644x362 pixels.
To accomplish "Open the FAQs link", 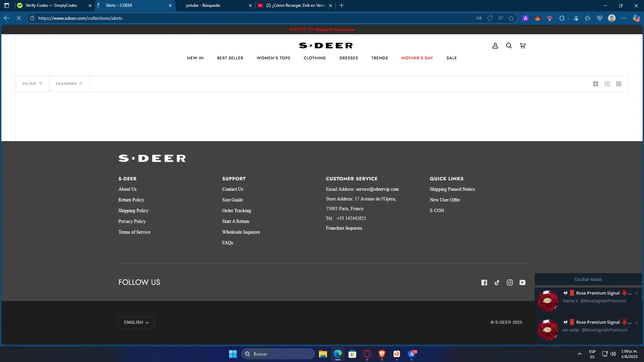I will point(228,243).
